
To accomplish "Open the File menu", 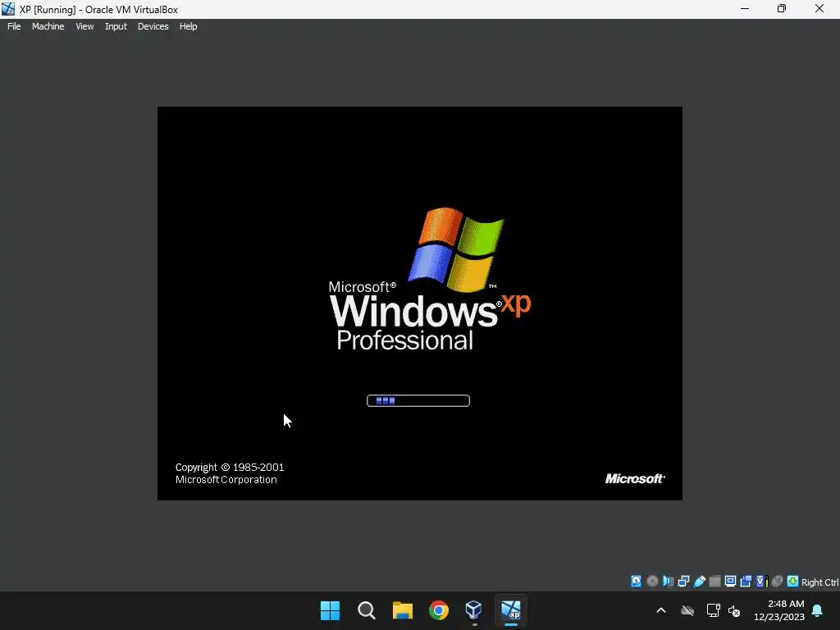I will 14,26.
